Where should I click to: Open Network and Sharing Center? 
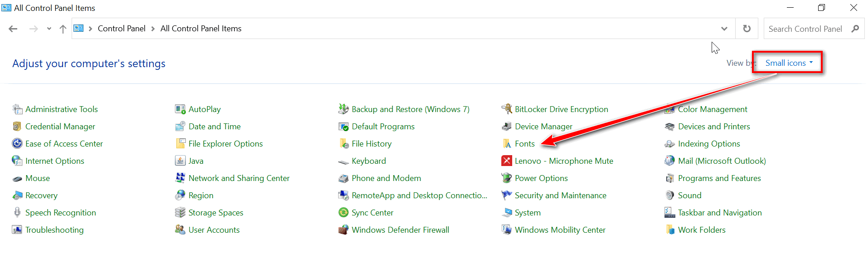point(239,178)
